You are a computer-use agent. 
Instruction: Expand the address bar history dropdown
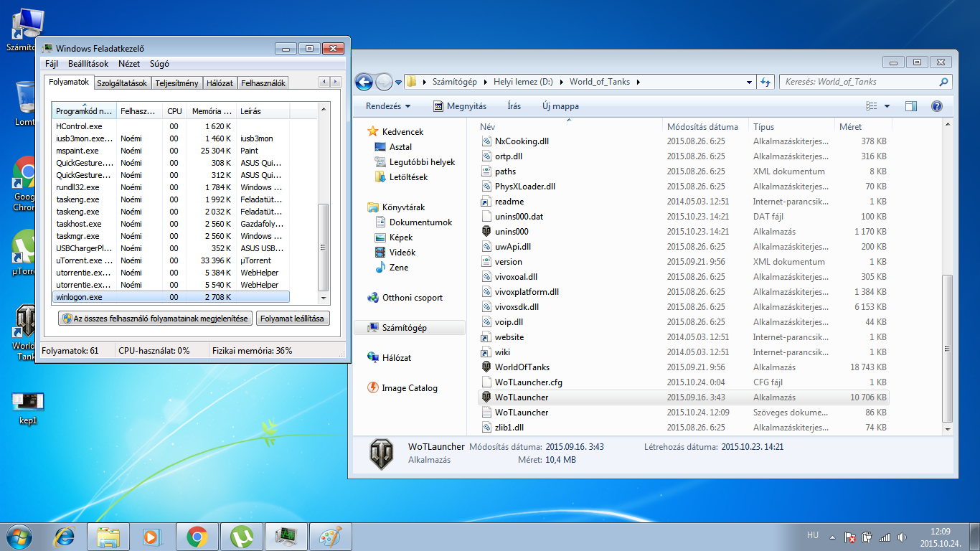click(x=748, y=82)
